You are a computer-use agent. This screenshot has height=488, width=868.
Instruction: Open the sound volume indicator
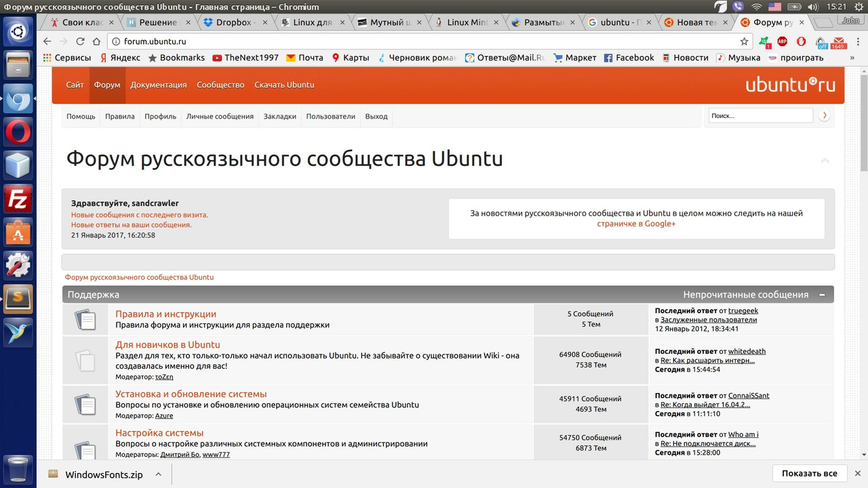point(812,7)
